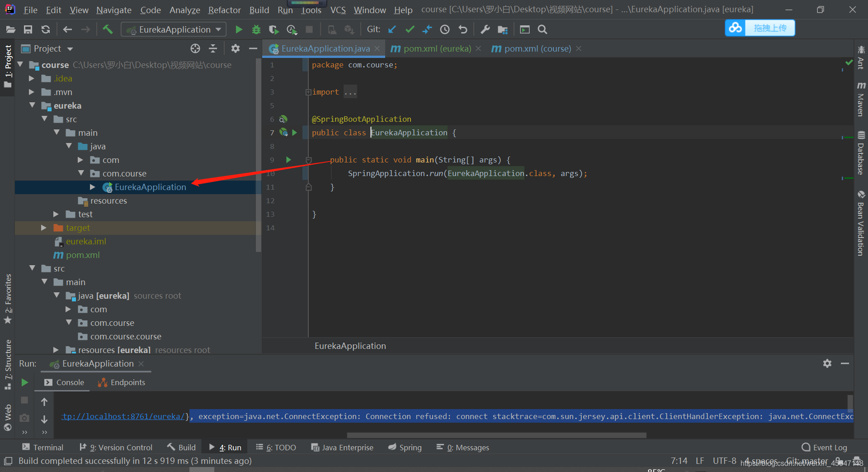Switch to pom.xml (course) tab
Screen dimensions: 868x472
pyautogui.click(x=537, y=48)
